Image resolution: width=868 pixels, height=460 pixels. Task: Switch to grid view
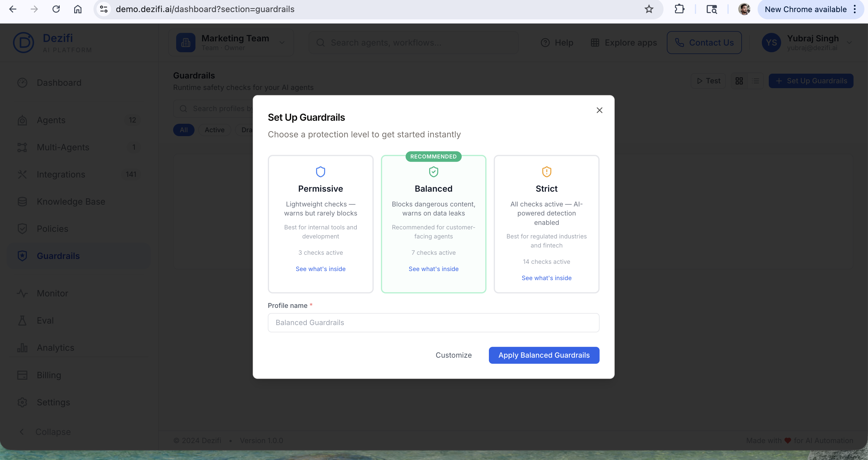pyautogui.click(x=739, y=81)
